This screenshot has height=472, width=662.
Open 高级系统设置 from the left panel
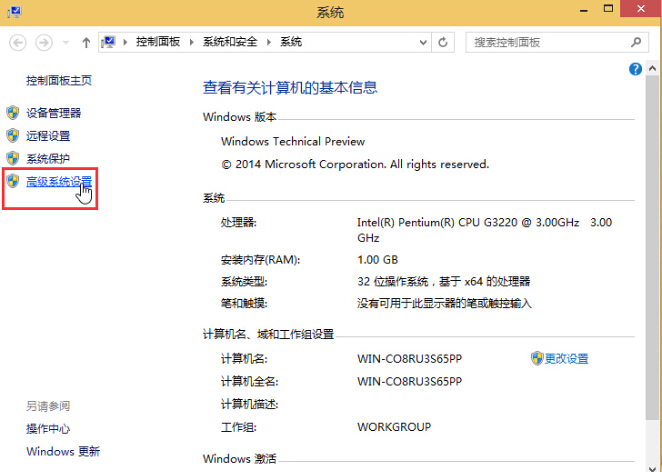pyautogui.click(x=59, y=181)
